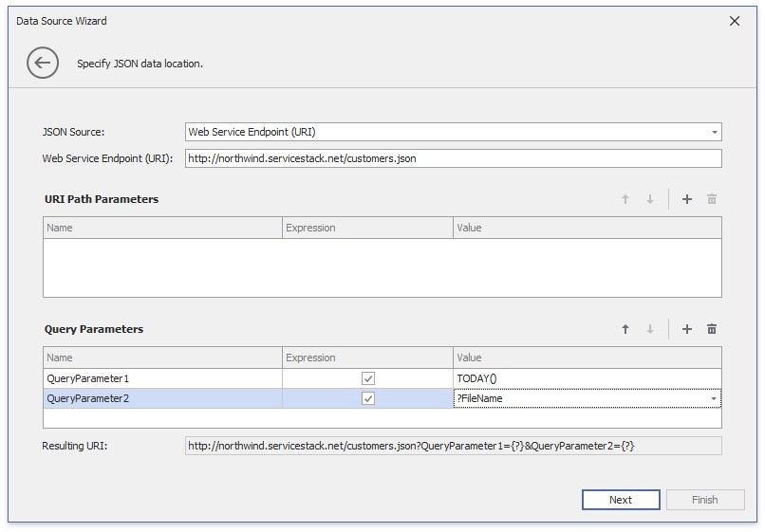Select the QueryParameter1 name cell
This screenshot has height=532, width=765.
click(x=162, y=378)
